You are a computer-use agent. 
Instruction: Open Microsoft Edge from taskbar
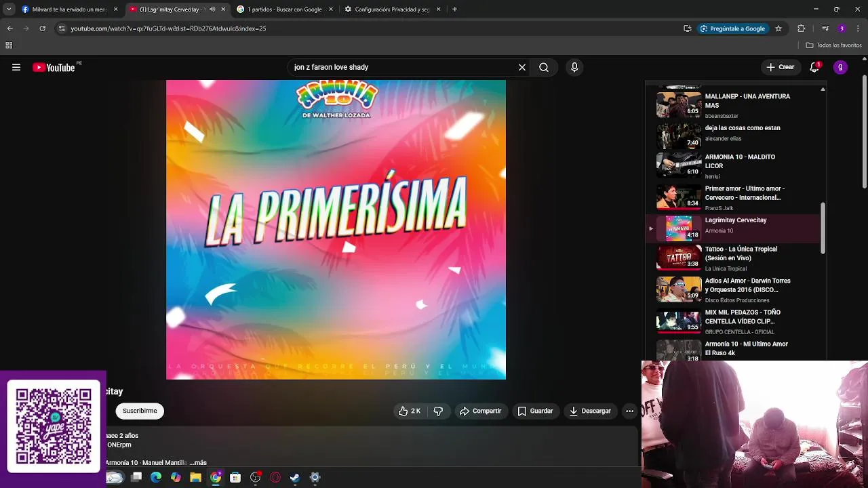tap(156, 477)
